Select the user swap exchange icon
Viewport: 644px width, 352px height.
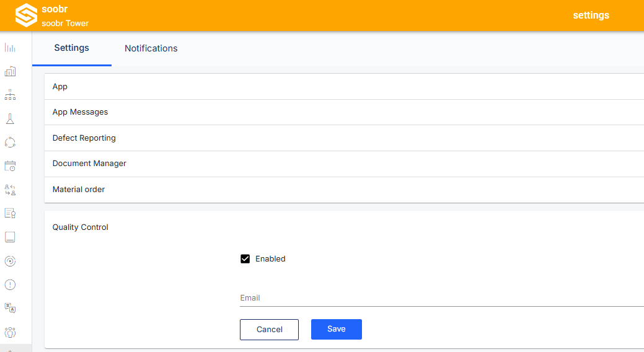(11, 190)
